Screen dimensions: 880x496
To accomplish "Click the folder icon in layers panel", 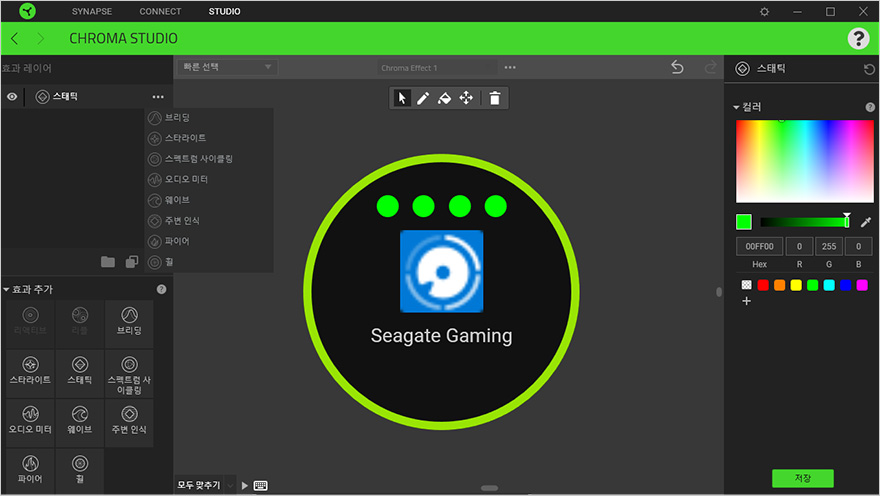I will 108,261.
